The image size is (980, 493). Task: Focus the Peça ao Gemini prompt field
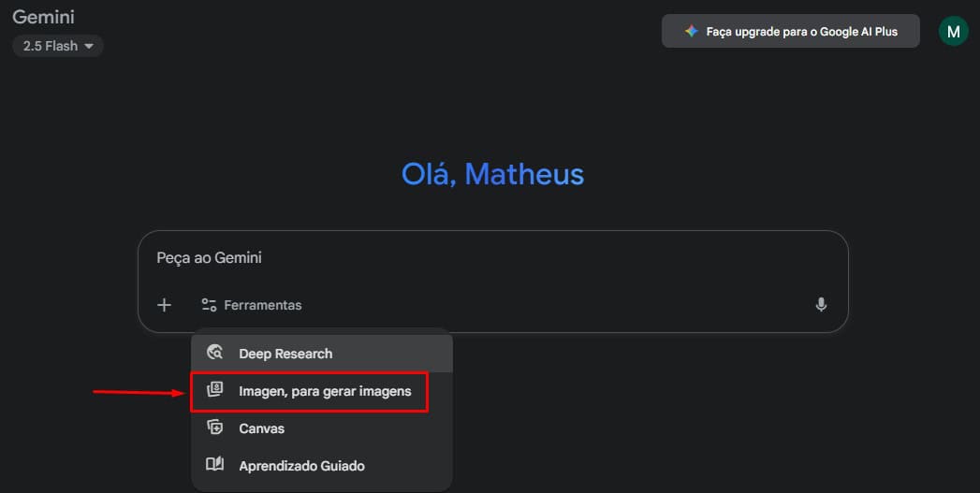click(468, 258)
